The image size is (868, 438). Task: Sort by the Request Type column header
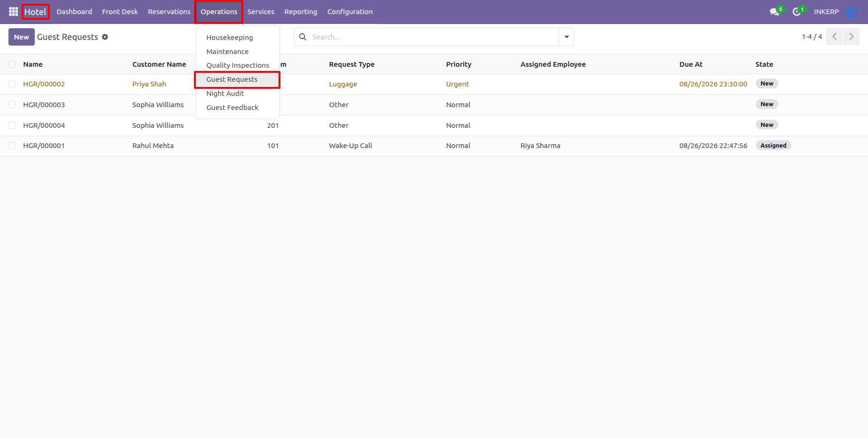tap(352, 64)
